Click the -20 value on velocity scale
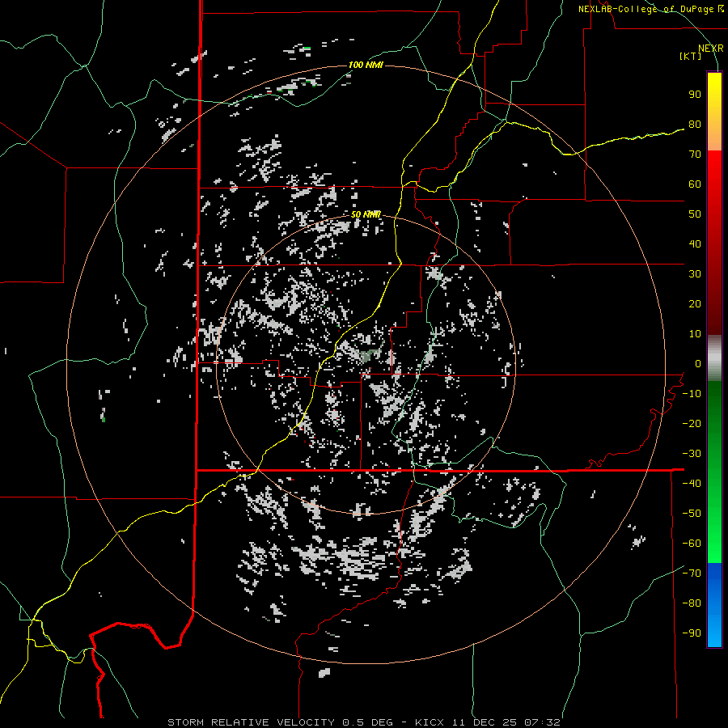This screenshot has height=728, width=728. point(692,424)
